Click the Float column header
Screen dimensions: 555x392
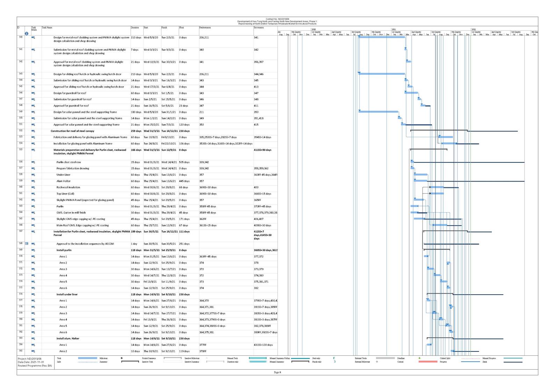(181, 28)
